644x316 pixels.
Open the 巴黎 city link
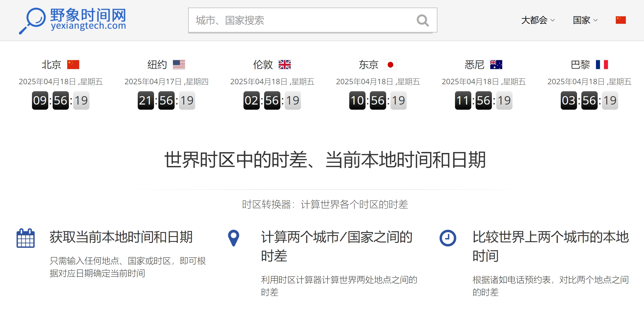(x=580, y=65)
